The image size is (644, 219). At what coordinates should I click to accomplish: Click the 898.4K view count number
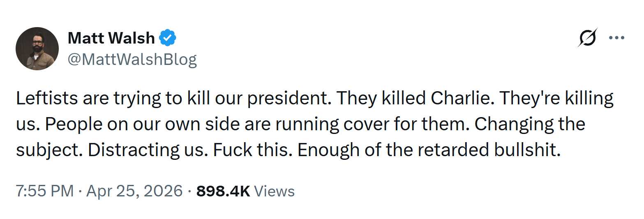pos(223,191)
